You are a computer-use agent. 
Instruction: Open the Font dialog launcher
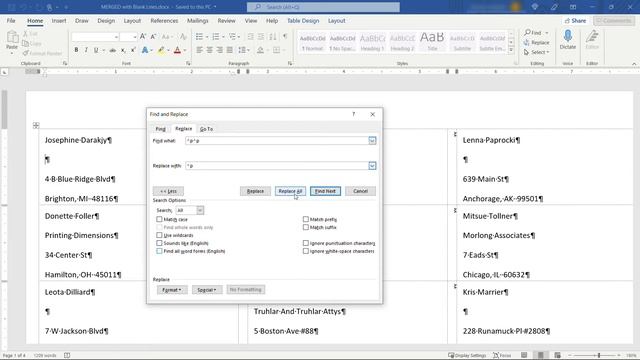click(188, 63)
